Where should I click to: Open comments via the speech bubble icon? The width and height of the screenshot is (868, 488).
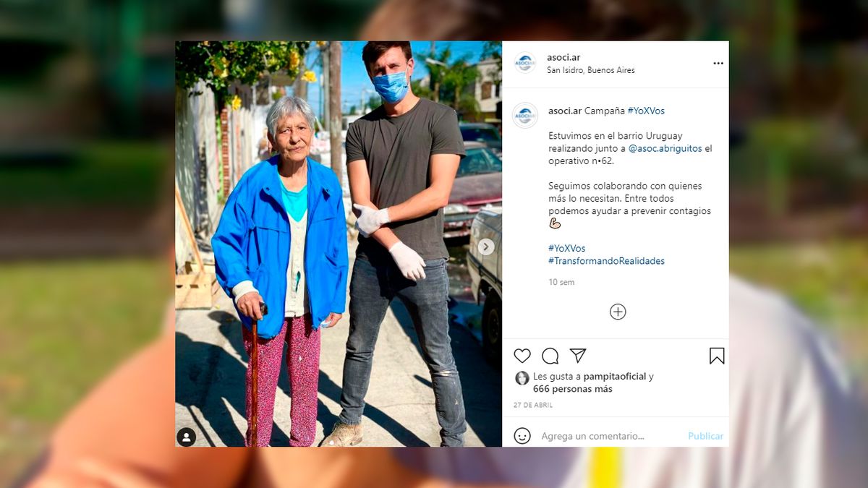click(550, 356)
